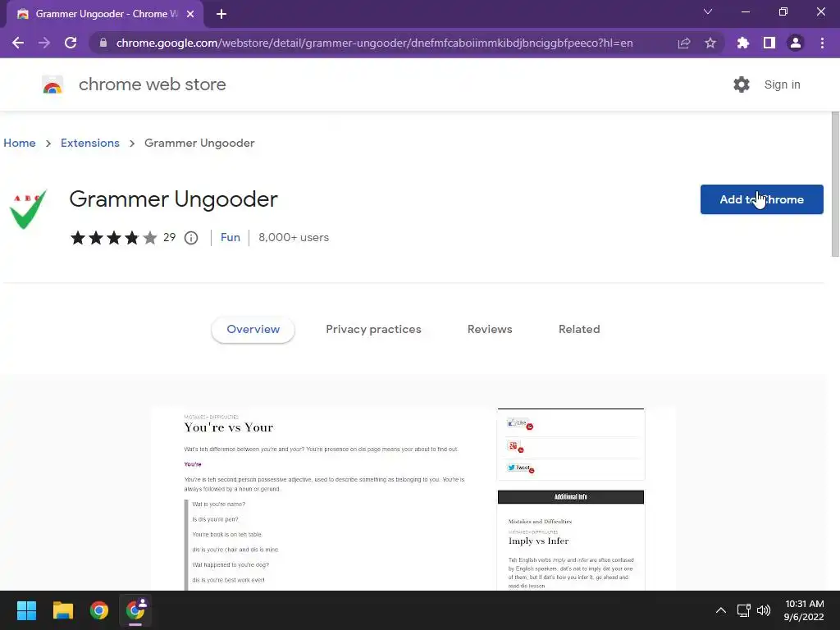Click the Grammer Ungooder checkmark icon

point(28,209)
